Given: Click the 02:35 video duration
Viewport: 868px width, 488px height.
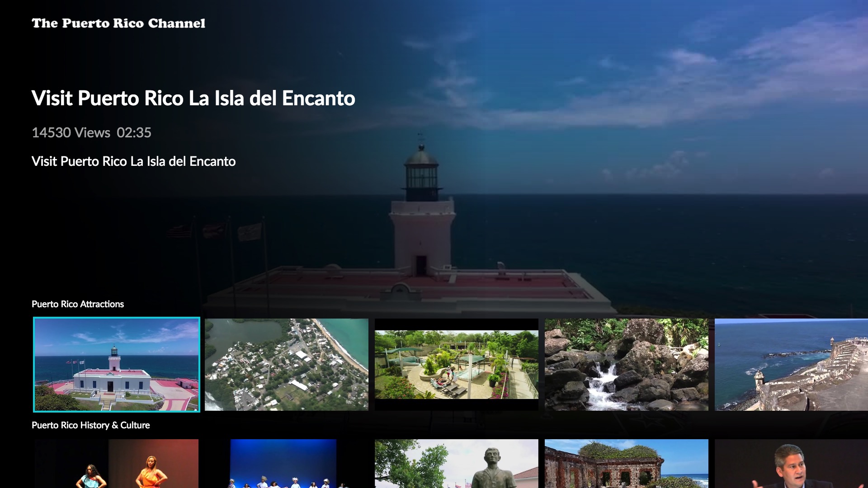Looking at the screenshot, I should (x=134, y=132).
